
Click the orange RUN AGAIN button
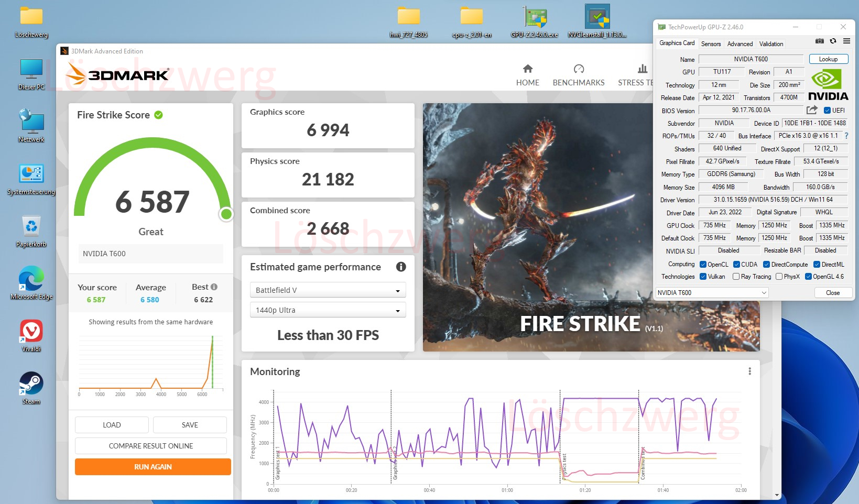[153, 467]
